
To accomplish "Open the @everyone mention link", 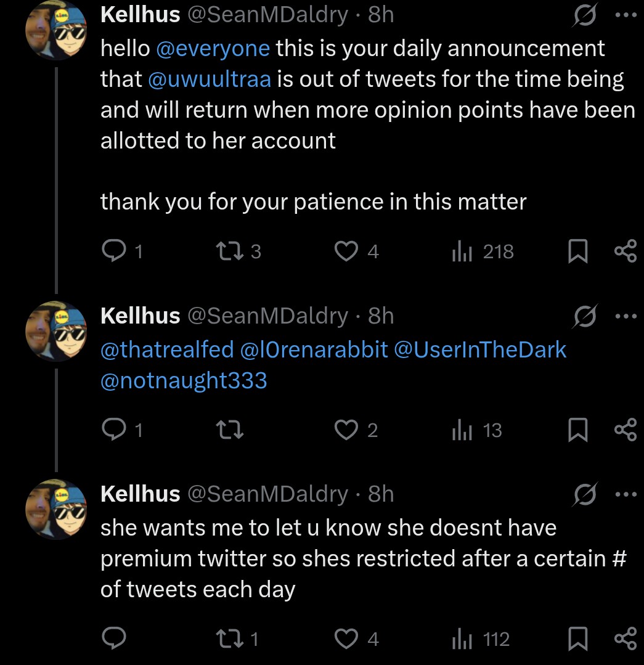I will [x=213, y=48].
